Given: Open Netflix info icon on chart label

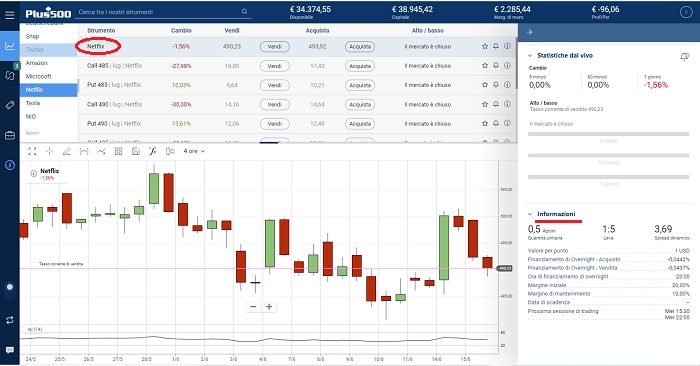Looking at the screenshot, I should click(33, 174).
